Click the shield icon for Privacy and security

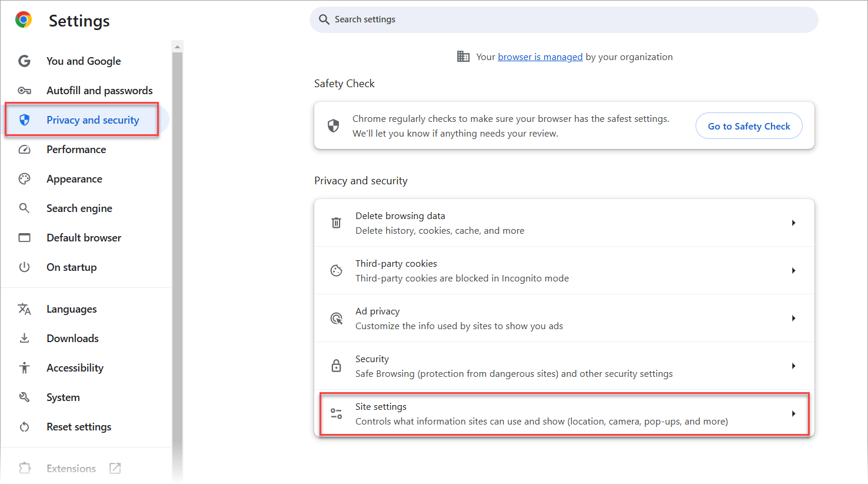[24, 120]
